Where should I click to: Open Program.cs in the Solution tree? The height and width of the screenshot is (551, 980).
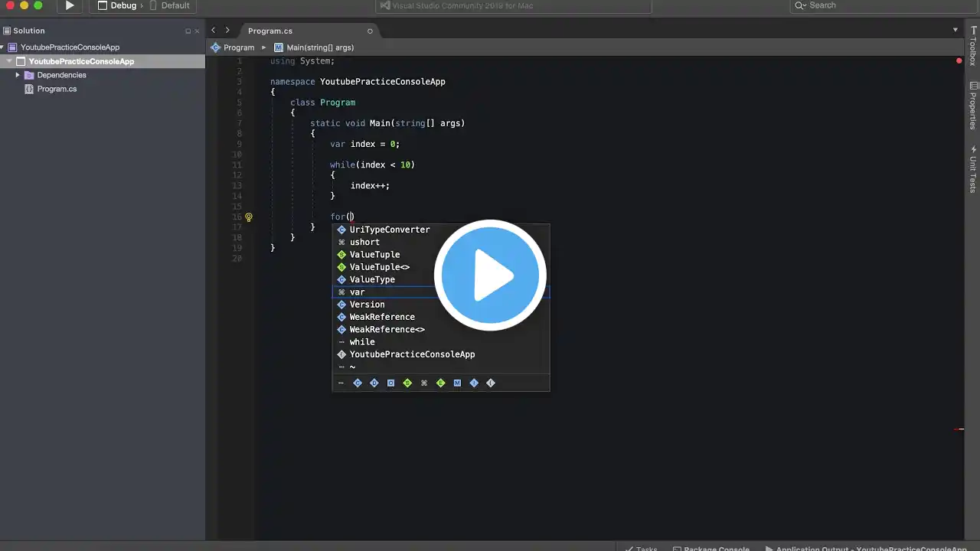57,89
